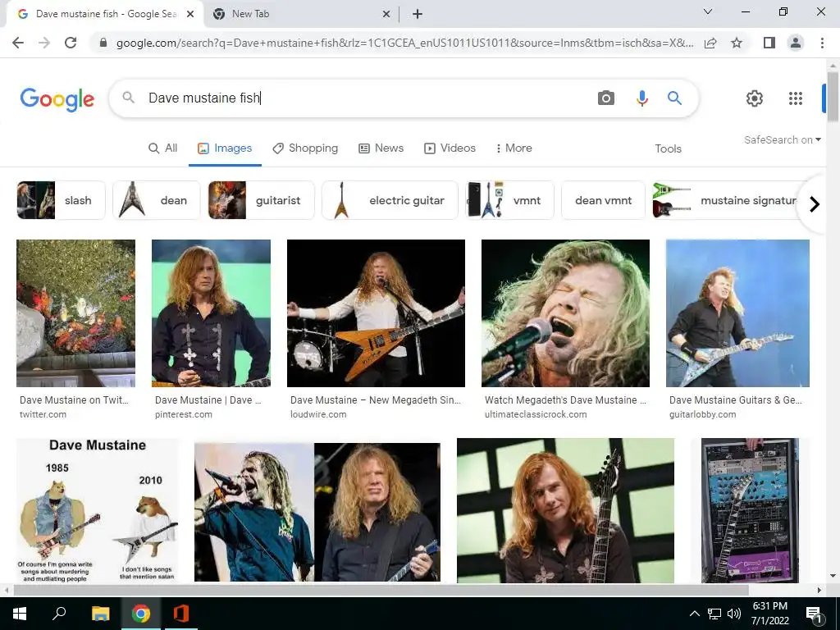Select the Images tab

pos(225,148)
